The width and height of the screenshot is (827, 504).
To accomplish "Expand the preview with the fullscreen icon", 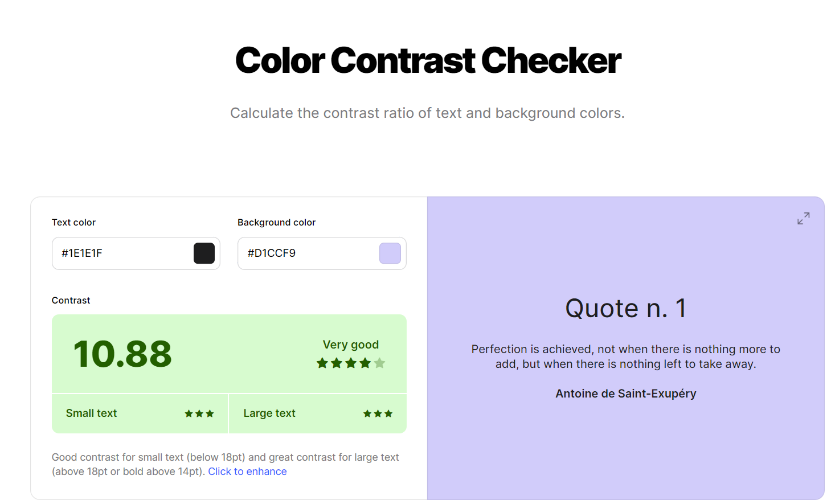I will click(x=803, y=219).
